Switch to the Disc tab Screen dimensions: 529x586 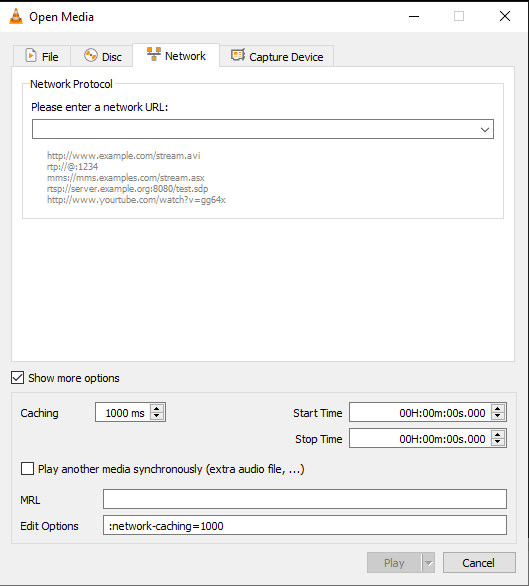coord(102,56)
